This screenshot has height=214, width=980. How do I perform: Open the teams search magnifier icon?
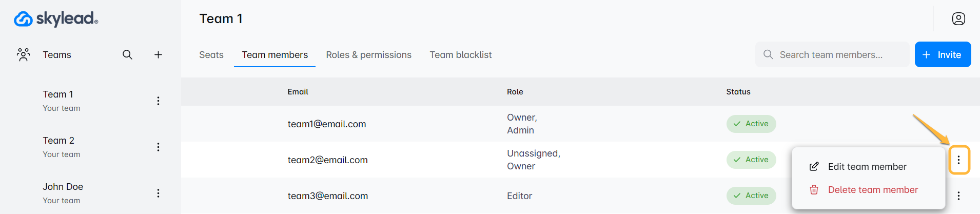(x=127, y=55)
